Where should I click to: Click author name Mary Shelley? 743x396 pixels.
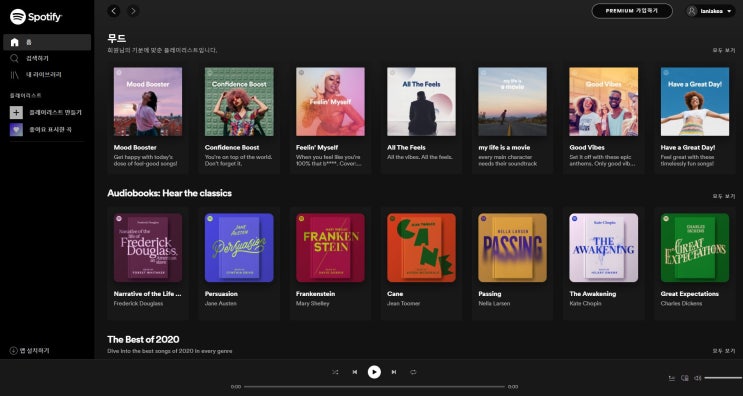tap(313, 304)
